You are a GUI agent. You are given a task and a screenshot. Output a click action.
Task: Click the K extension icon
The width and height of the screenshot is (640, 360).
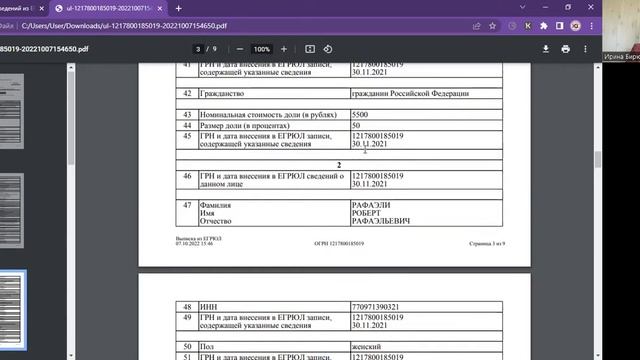click(x=528, y=26)
